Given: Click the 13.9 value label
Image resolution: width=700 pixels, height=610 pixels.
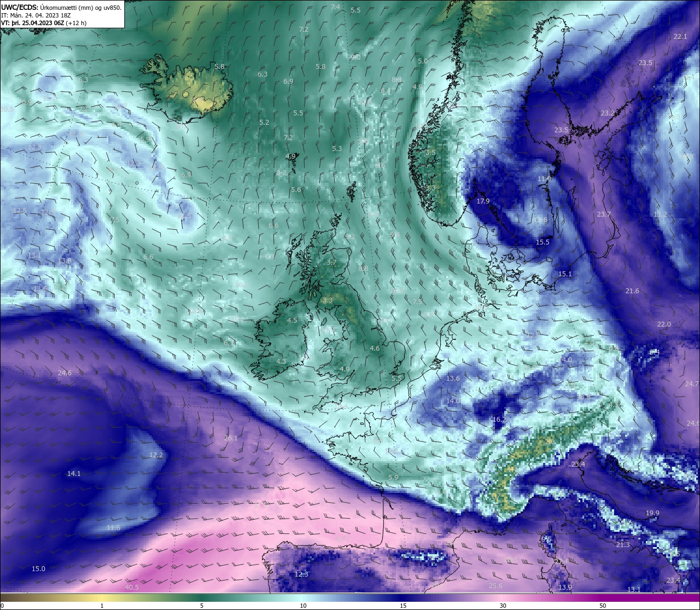Looking at the screenshot, I should point(565,588).
